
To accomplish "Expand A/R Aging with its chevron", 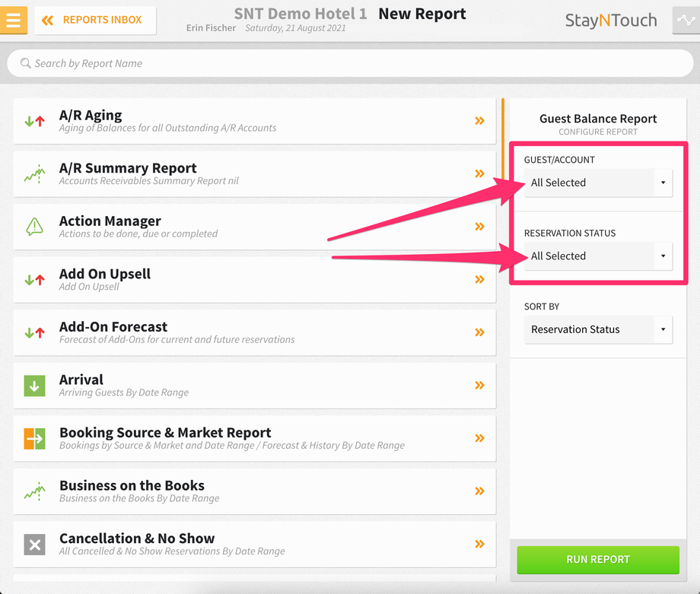I will click(480, 120).
